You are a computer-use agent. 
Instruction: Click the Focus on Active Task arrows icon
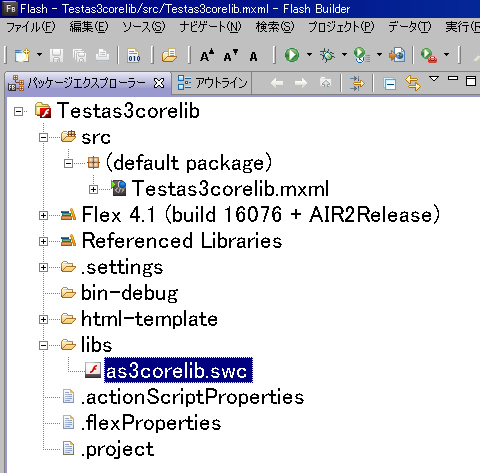tap(357, 83)
